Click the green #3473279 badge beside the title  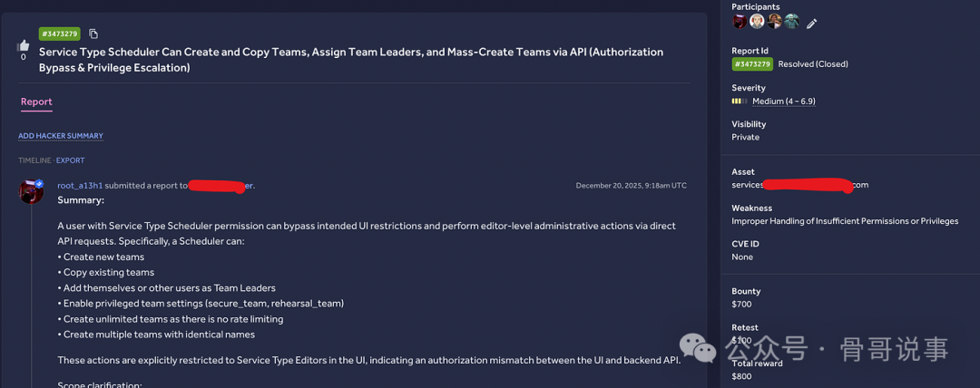pos(60,34)
